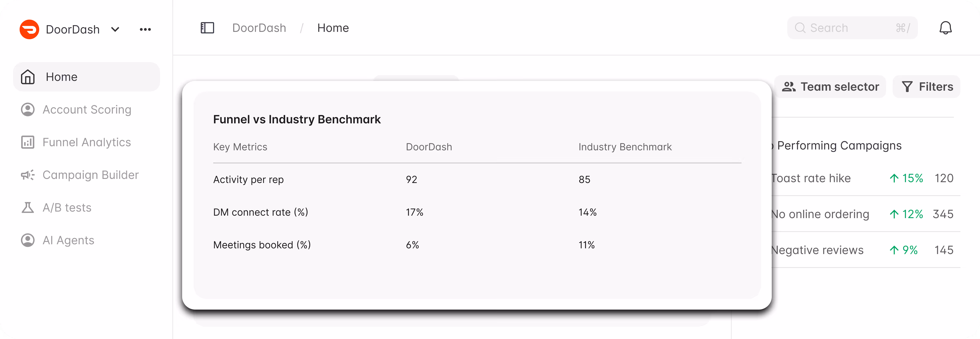Viewport: 980px width, 339px height.
Task: Open the notifications bell
Action: tap(945, 28)
